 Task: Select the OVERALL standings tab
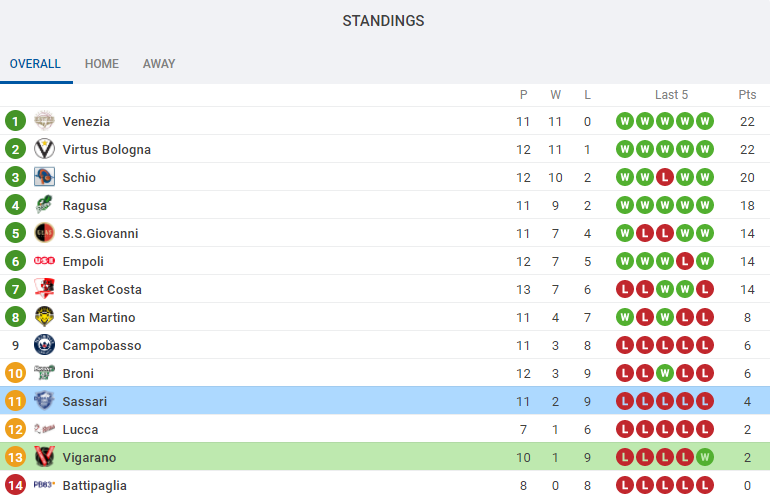35,64
